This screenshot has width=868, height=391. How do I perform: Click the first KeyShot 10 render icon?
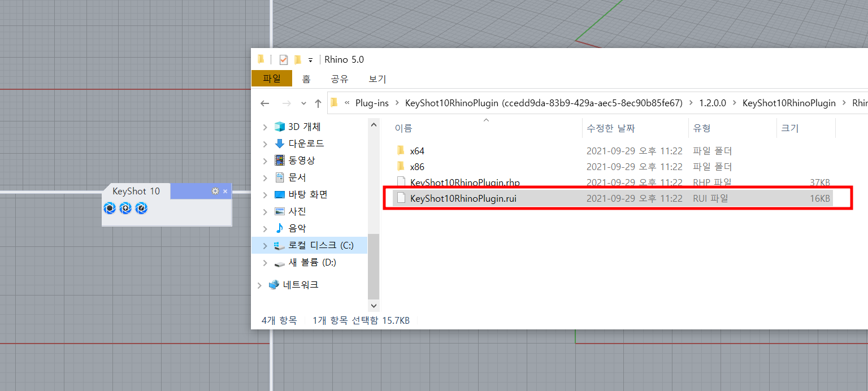110,208
